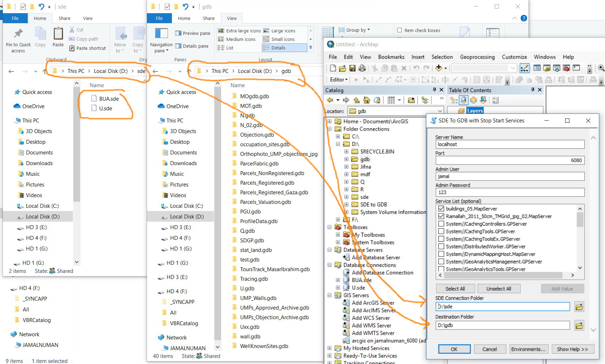Save the ArcMap document

(352, 68)
